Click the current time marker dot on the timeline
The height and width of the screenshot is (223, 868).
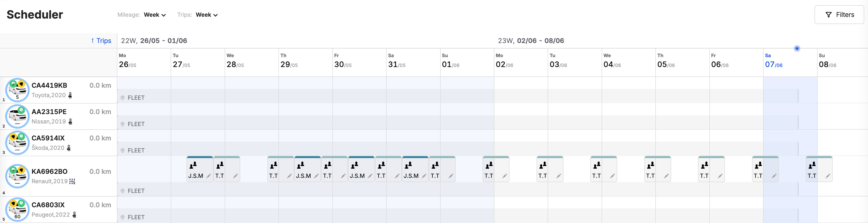(x=797, y=48)
